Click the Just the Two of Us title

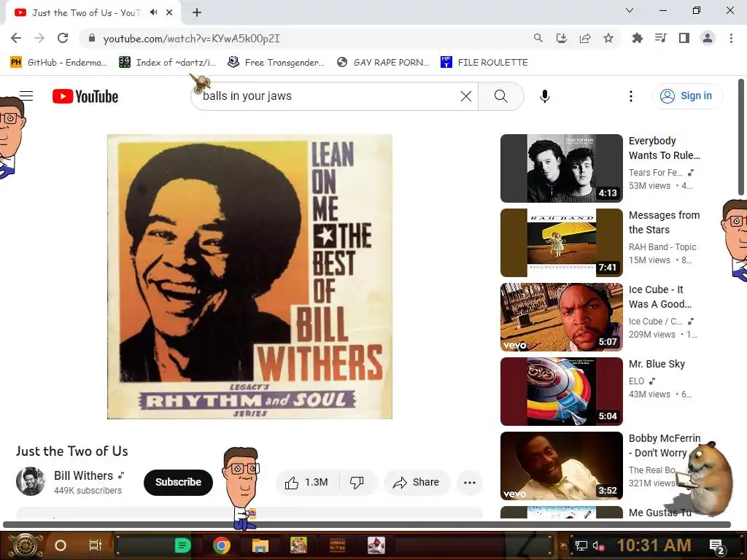[x=72, y=451]
